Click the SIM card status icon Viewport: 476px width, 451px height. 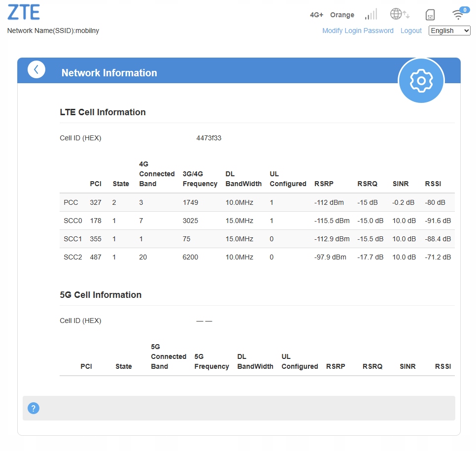(x=430, y=15)
